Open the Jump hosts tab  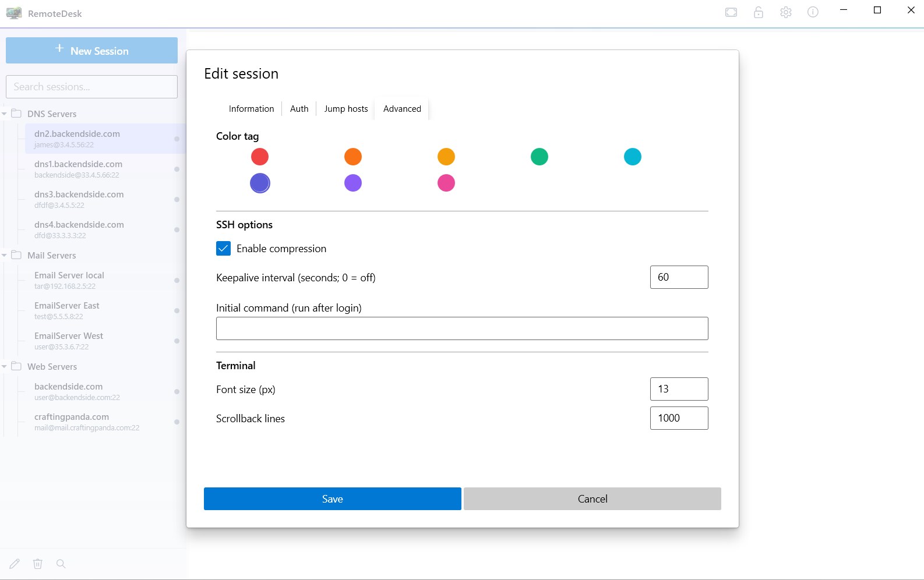[x=346, y=109]
